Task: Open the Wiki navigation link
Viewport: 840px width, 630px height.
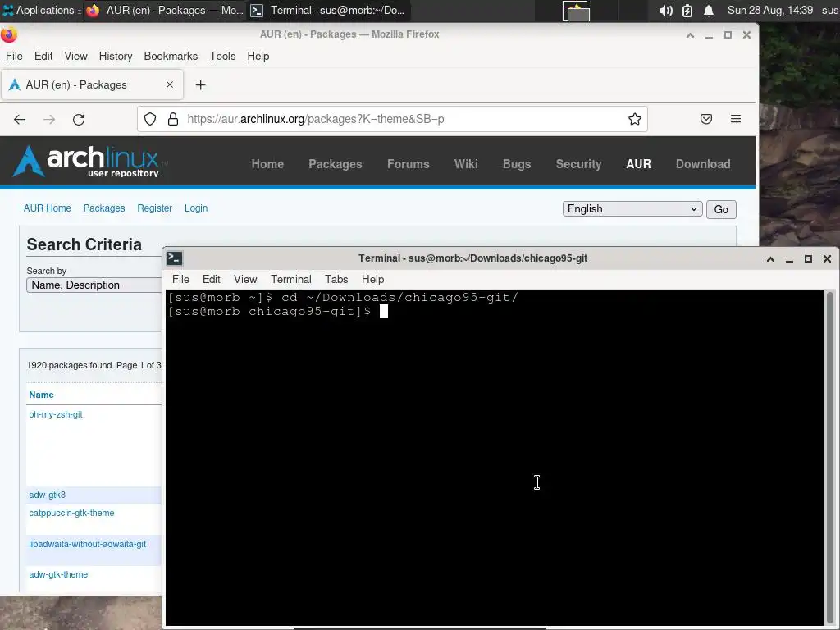Action: click(x=466, y=164)
